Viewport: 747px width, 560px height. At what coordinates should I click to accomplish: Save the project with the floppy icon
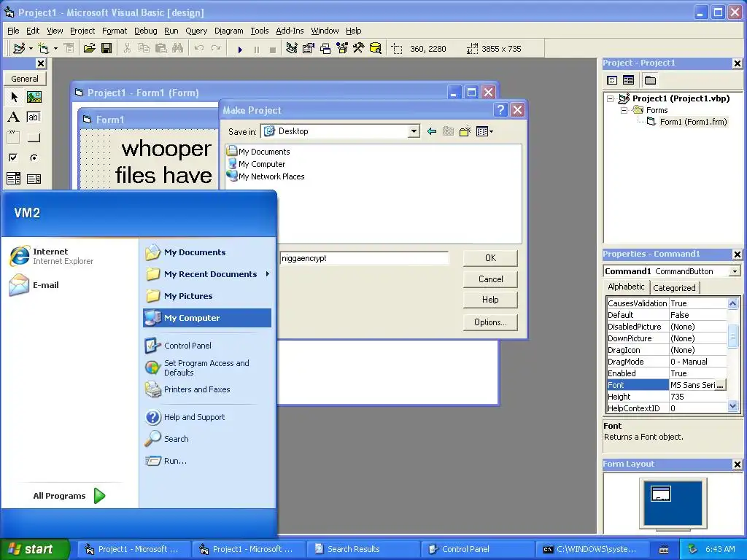coord(107,49)
